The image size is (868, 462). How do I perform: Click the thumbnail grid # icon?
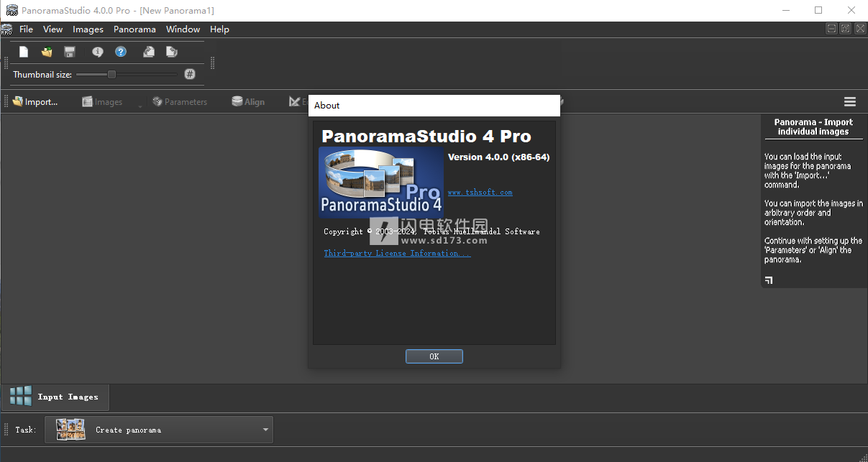click(x=190, y=74)
